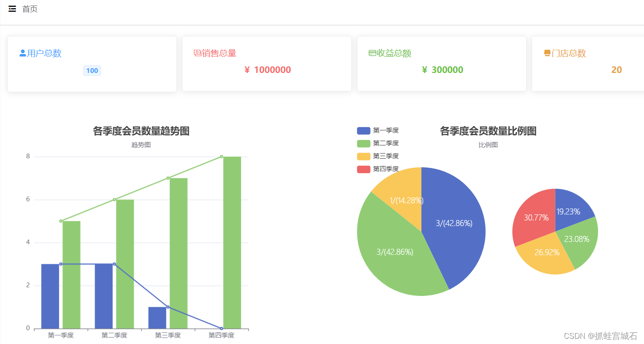The image size is (644, 344).
Task: Click the sidebar collapse icon top-left
Action: (12, 9)
